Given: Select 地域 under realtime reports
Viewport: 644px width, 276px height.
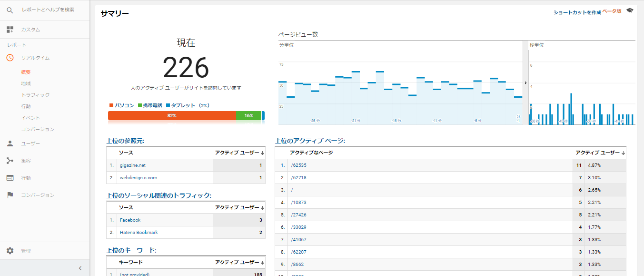Looking at the screenshot, I should coord(26,83).
